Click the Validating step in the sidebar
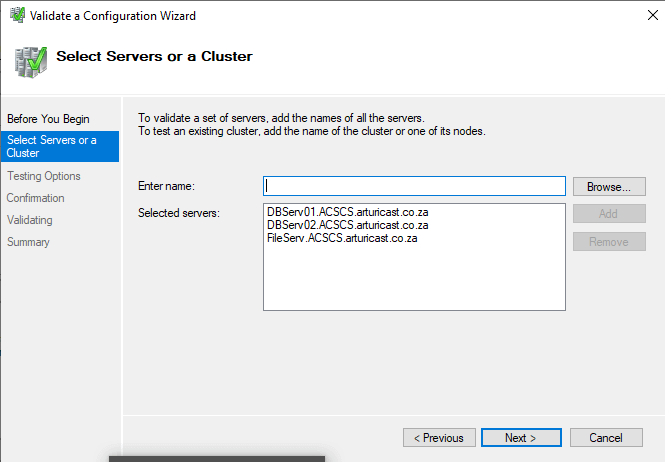This screenshot has width=665, height=462. (x=30, y=220)
